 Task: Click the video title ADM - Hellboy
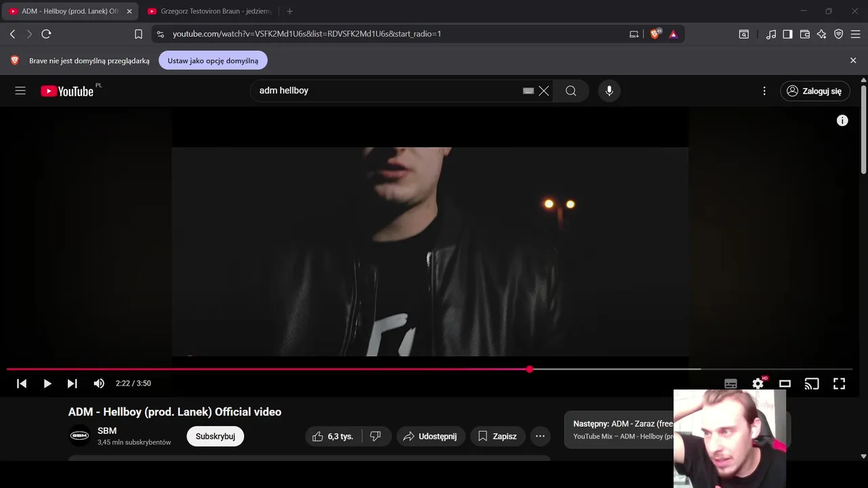click(x=175, y=412)
